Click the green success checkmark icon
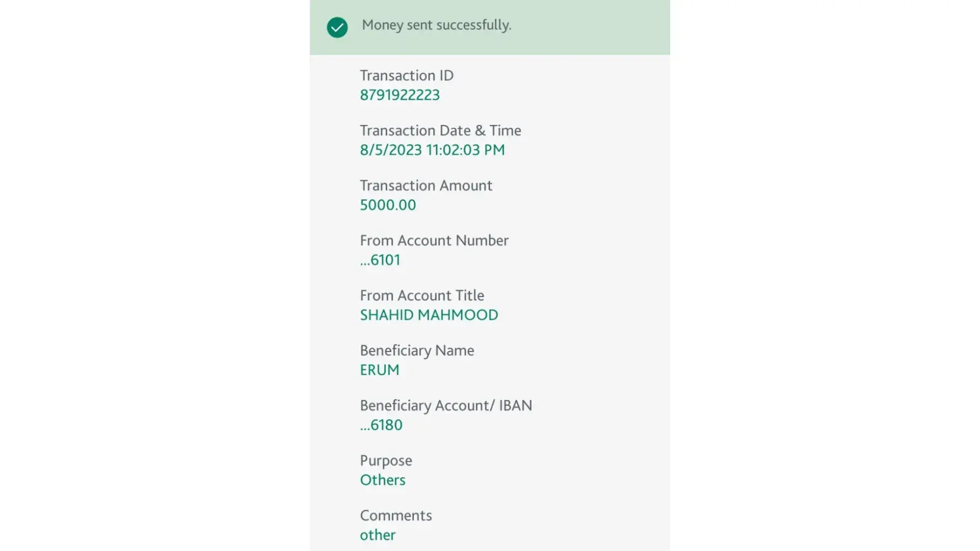Image resolution: width=980 pixels, height=551 pixels. [337, 27]
